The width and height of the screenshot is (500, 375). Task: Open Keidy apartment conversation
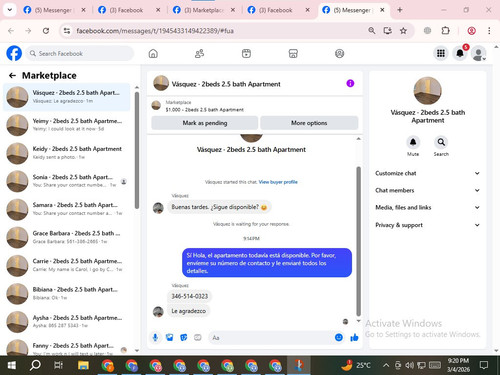pos(67,153)
